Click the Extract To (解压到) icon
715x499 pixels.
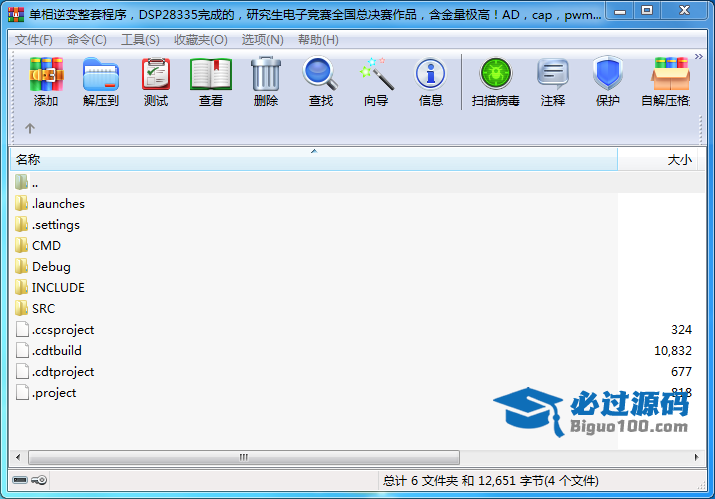101,82
